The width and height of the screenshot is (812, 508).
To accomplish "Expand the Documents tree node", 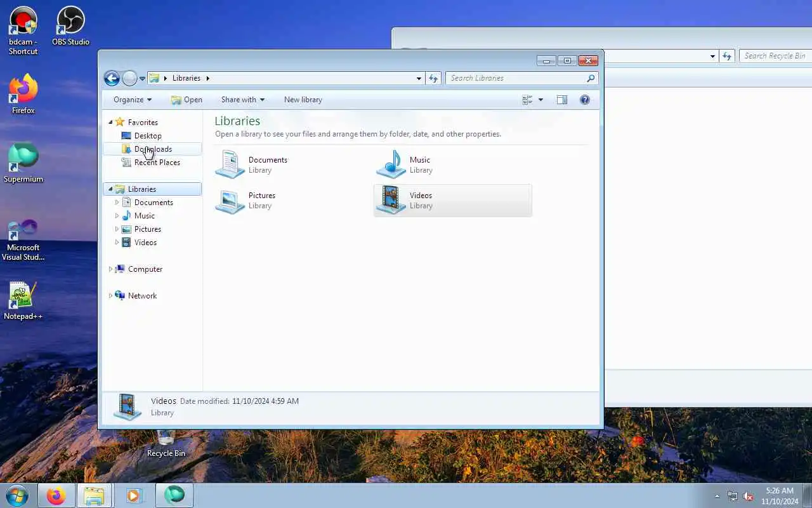I will point(117,203).
